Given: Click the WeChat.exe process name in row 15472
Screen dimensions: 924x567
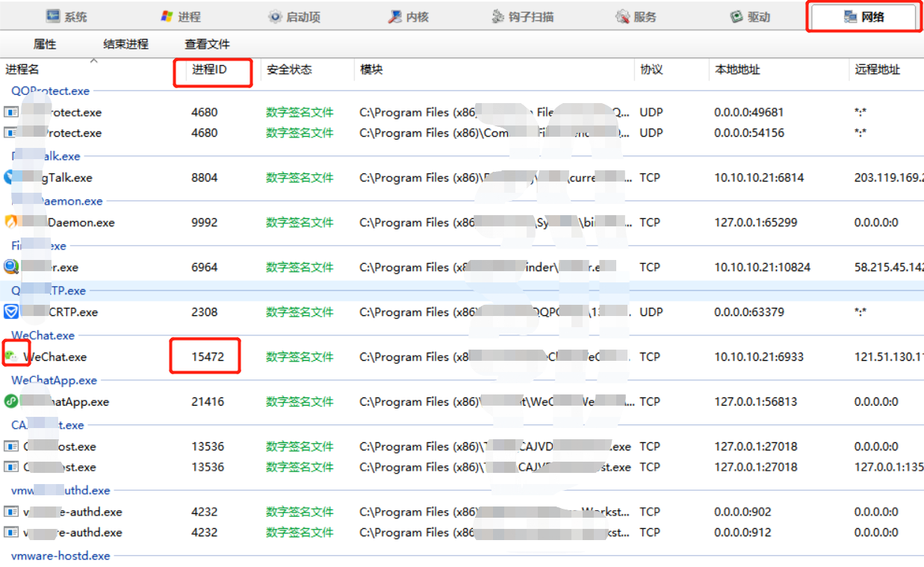Looking at the screenshot, I should [55, 356].
